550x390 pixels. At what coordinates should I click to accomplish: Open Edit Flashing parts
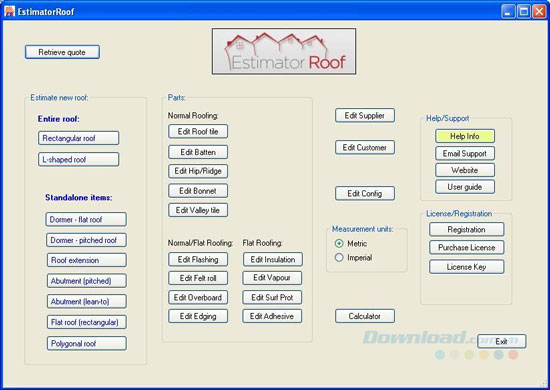coord(198,260)
